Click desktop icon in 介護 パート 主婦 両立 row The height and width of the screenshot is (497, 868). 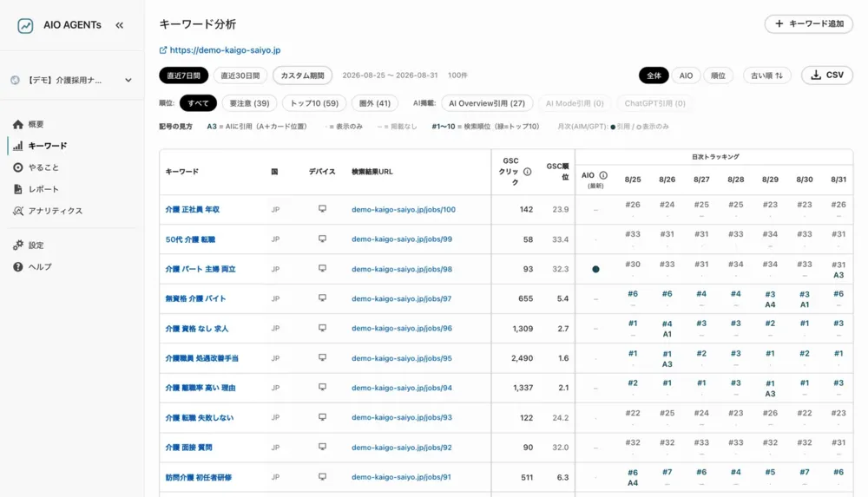(x=322, y=268)
